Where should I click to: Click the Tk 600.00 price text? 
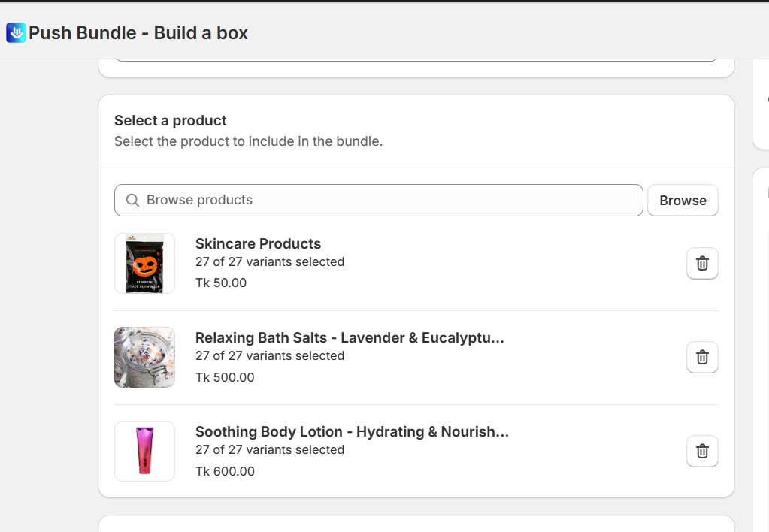pos(225,471)
